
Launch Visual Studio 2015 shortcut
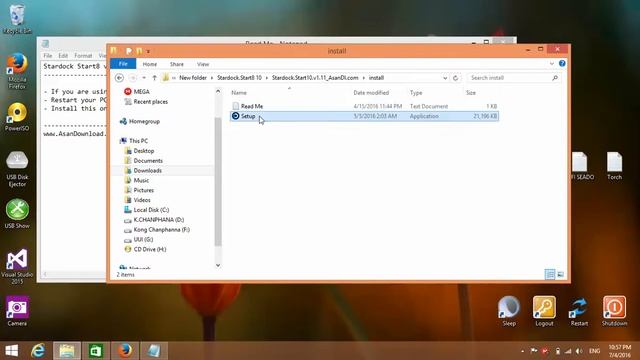coord(17,266)
